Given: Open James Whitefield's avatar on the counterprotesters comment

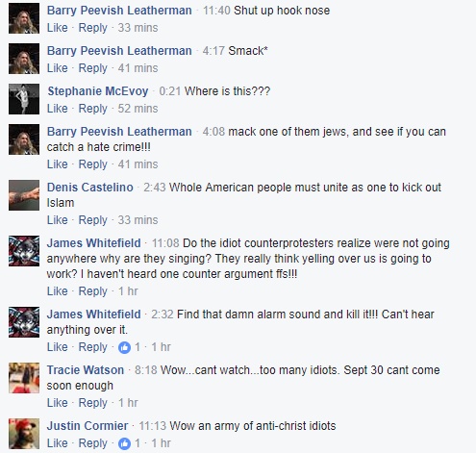Looking at the screenshot, I should [x=24, y=251].
